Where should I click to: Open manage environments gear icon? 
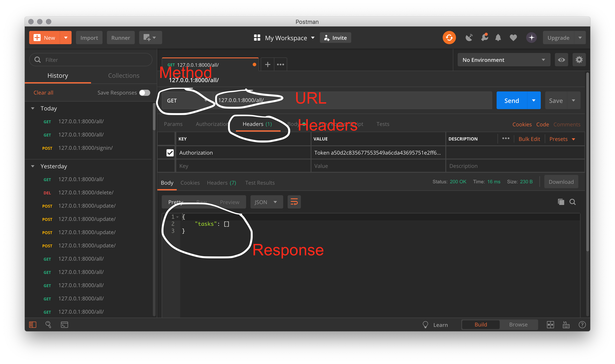(x=579, y=60)
